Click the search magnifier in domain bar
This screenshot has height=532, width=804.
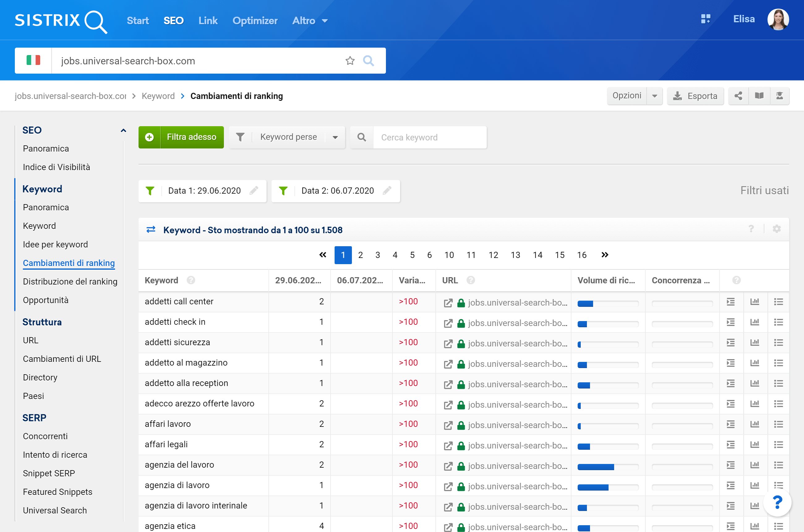pos(368,61)
